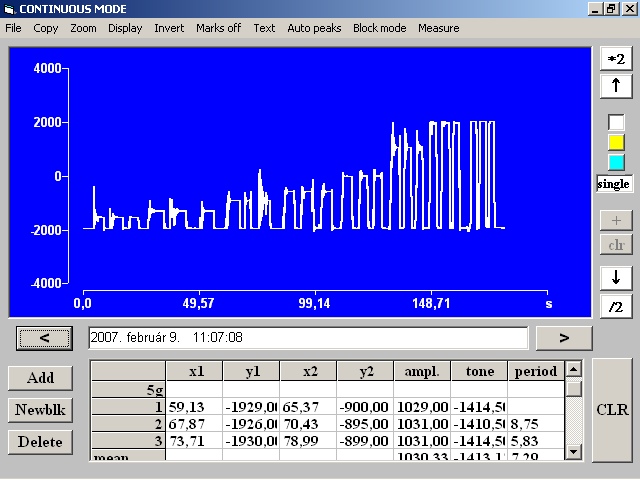Select the white color swatch
Viewport: 640px width, 480px height.
(616, 122)
